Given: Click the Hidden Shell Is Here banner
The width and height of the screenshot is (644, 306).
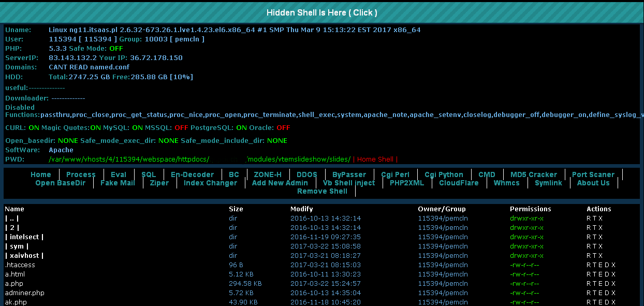Looking at the screenshot, I should pyautogui.click(x=321, y=12).
